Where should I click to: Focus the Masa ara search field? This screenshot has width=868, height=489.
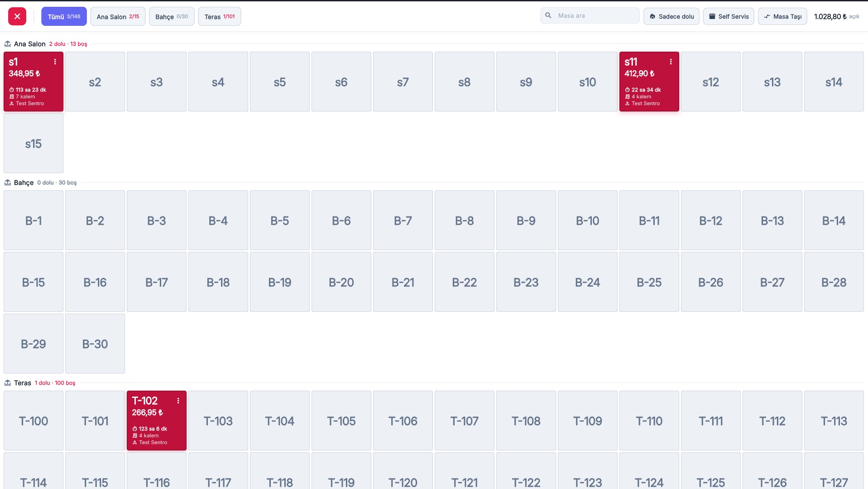(x=590, y=15)
